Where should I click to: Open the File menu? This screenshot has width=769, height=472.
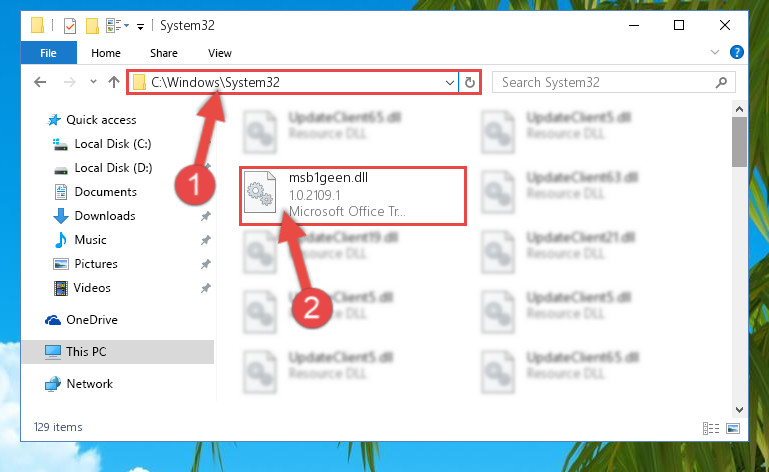click(x=49, y=53)
